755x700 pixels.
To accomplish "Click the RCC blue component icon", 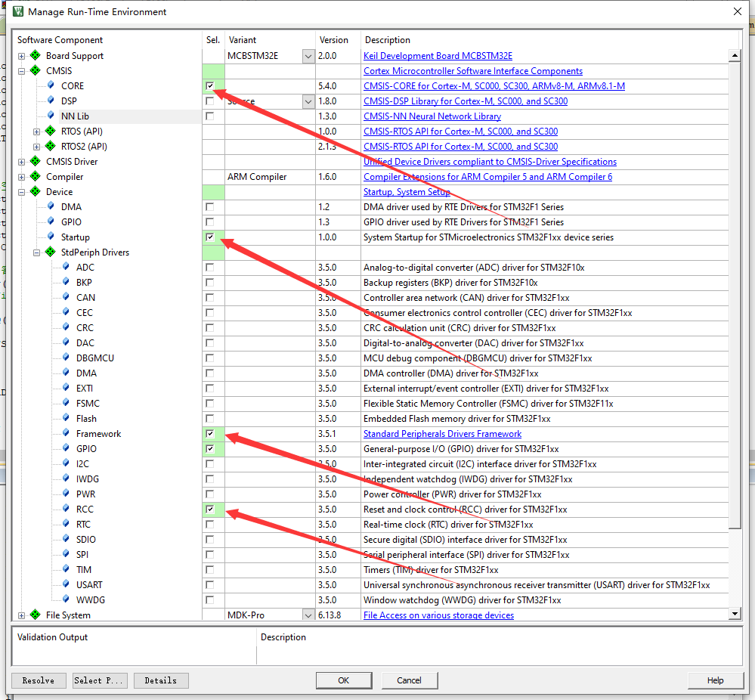I will (66, 509).
